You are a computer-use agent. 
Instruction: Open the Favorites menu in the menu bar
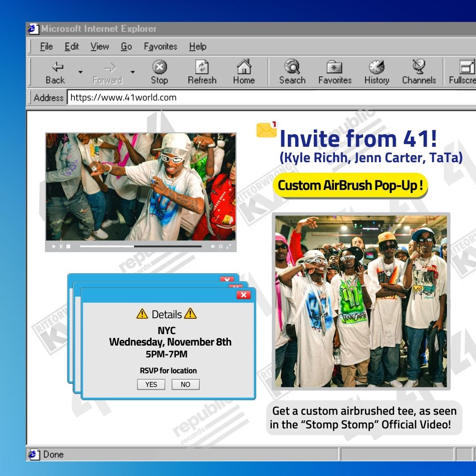click(x=160, y=46)
